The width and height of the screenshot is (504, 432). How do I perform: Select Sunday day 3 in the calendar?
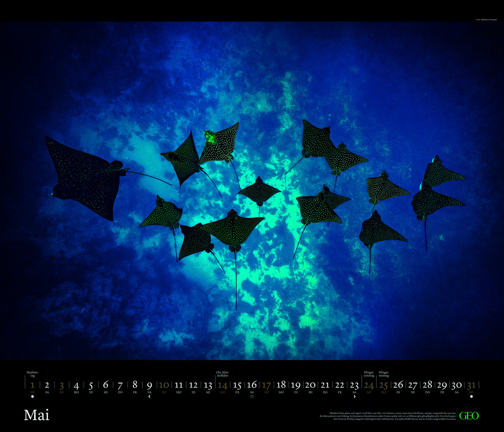(x=61, y=385)
